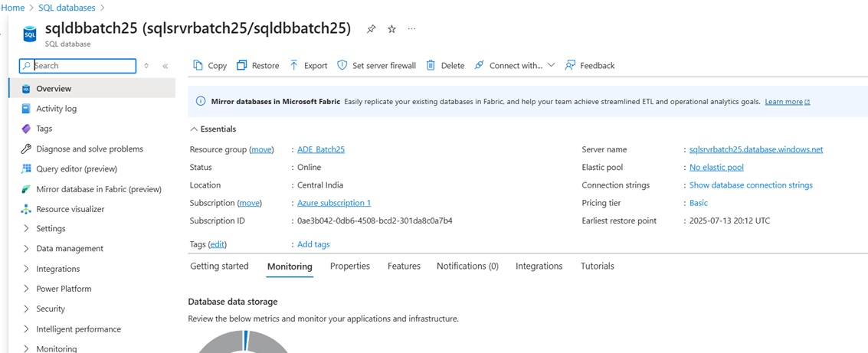Click Show database connection strings link
The width and height of the screenshot is (868, 353).
point(751,185)
